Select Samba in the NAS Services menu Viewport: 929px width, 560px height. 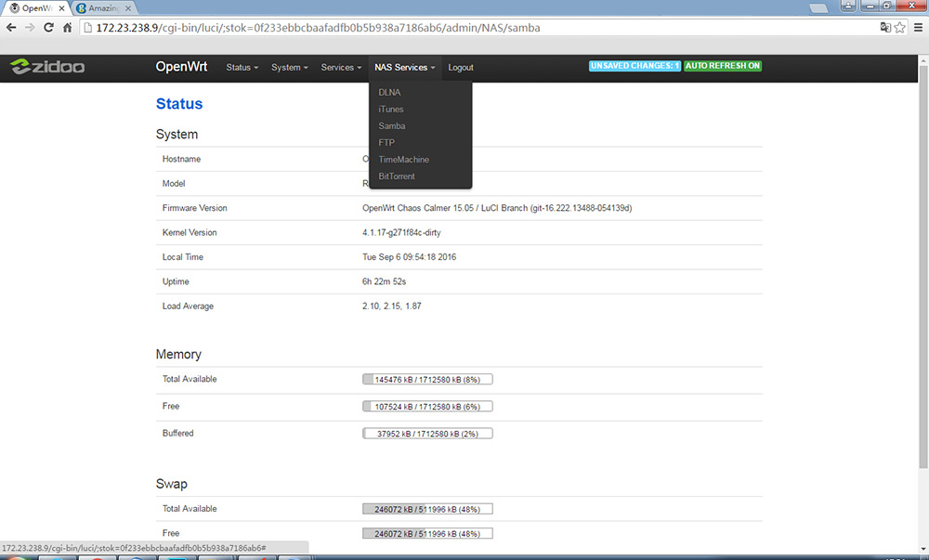pos(392,125)
